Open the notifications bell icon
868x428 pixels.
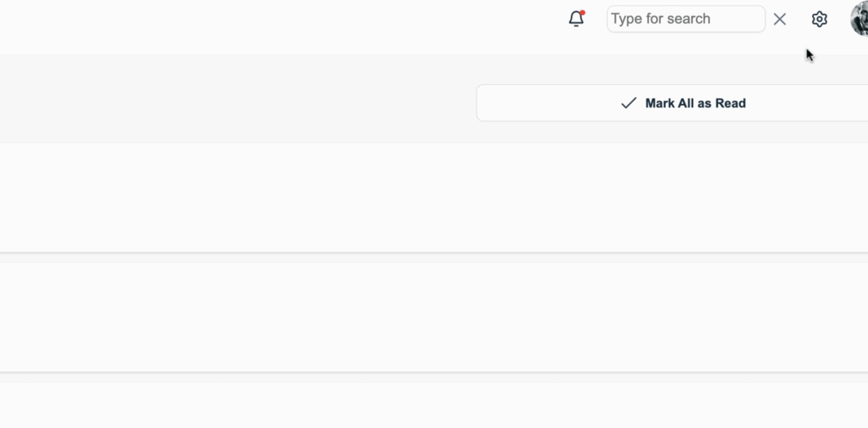(576, 19)
